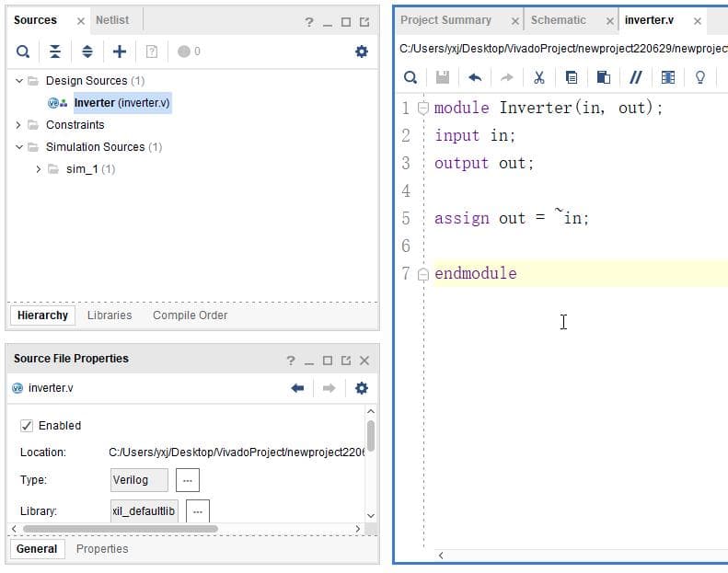Click the Verilog type field

[139, 480]
